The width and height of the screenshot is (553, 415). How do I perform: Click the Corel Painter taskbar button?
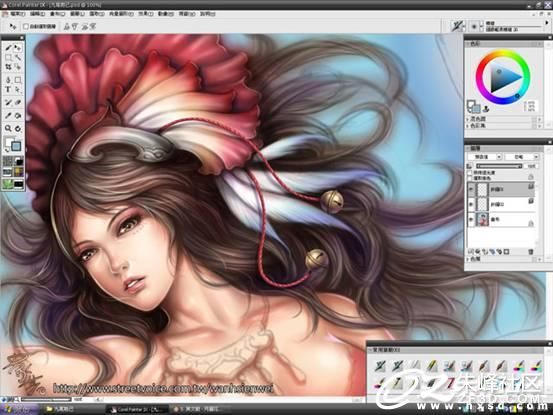[138, 409]
